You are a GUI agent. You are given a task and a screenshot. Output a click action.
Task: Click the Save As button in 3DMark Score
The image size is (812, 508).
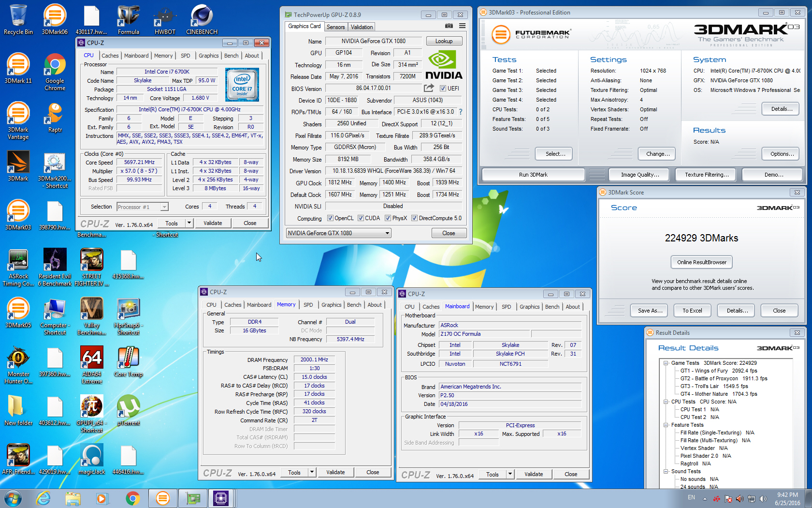coord(650,311)
